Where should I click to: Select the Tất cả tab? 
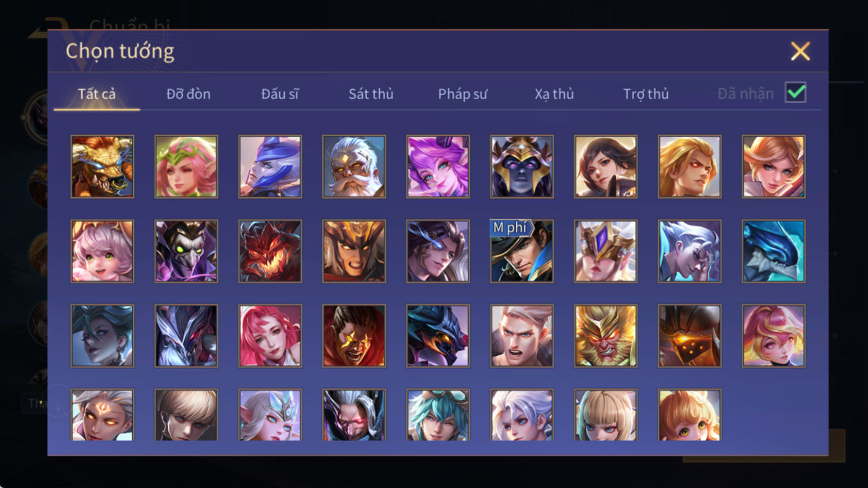[x=96, y=94]
